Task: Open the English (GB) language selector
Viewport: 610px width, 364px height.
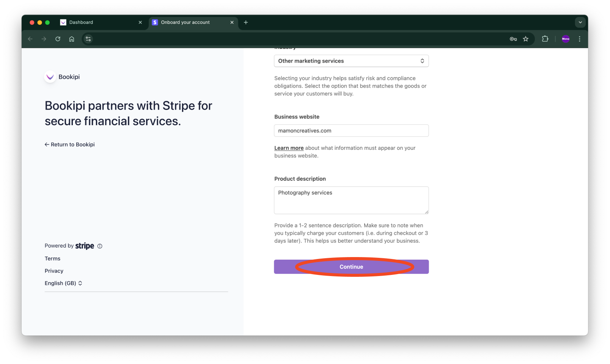Action: [x=63, y=283]
